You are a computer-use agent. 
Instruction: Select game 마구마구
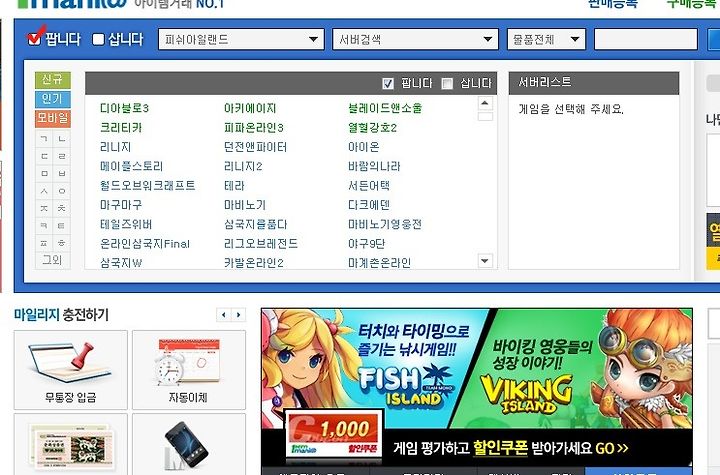[121, 205]
